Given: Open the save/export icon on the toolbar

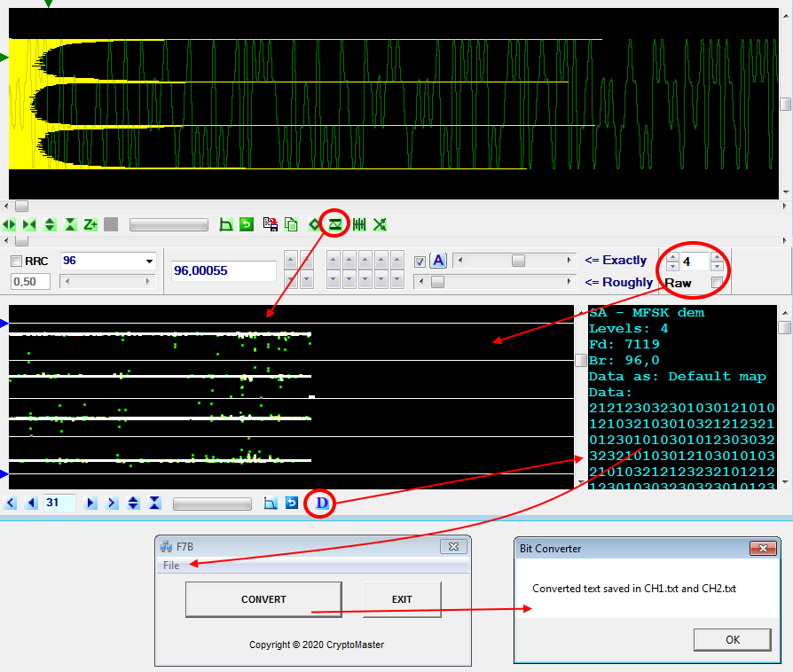Looking at the screenshot, I should 270,224.
